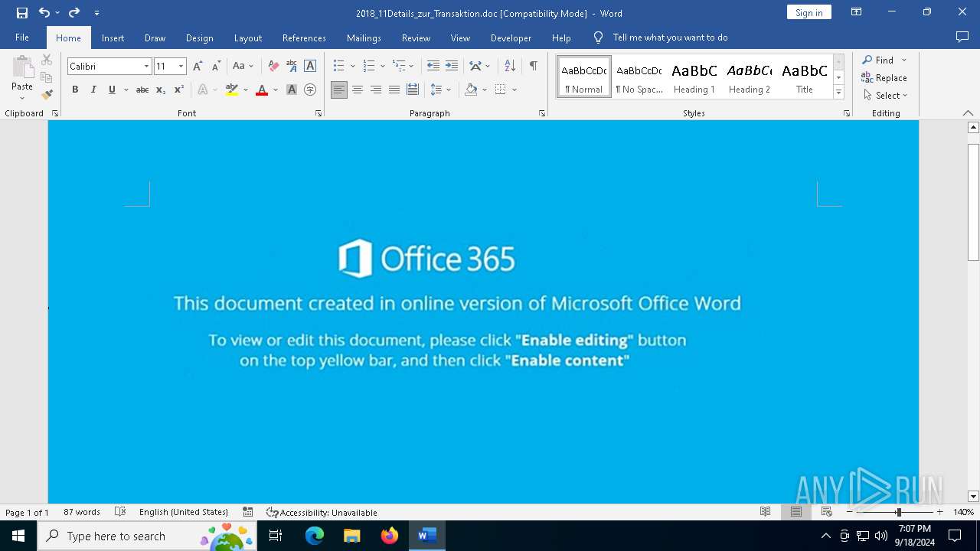Apply superscript formatting
Viewport: 980px width, 551px height.
click(179, 90)
